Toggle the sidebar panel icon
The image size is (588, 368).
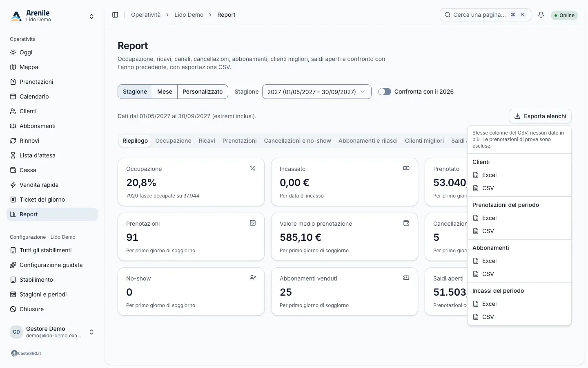point(115,15)
